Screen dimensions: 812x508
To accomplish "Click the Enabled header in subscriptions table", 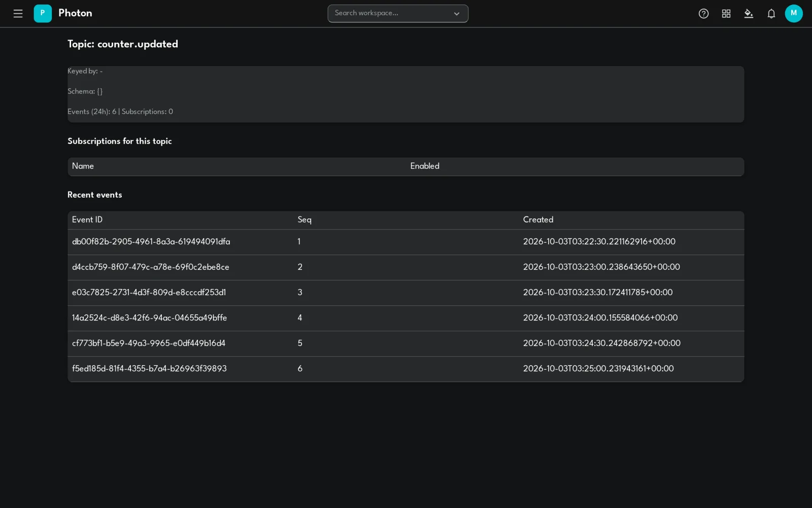I will click(425, 166).
